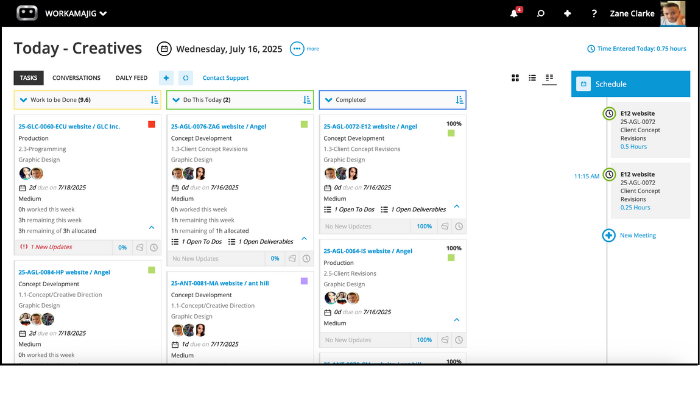Open the Schedule panel header
The height and width of the screenshot is (405, 700).
coord(630,84)
